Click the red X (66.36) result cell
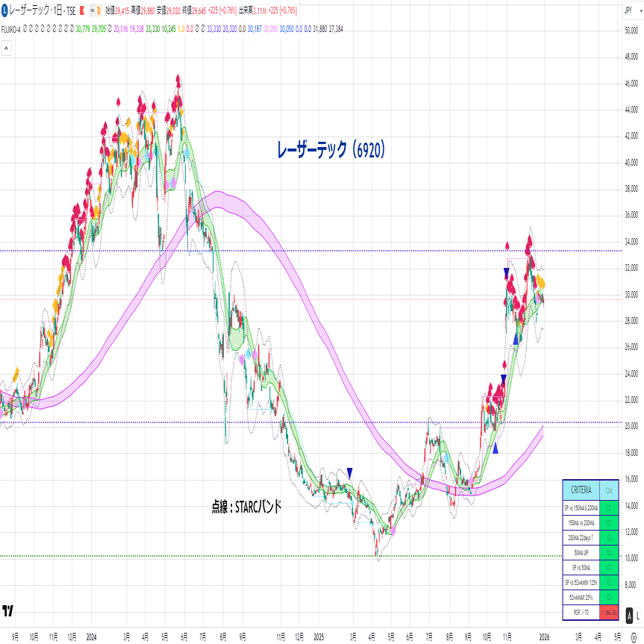Screen dimensions: 644x644 pyautogui.click(x=609, y=613)
